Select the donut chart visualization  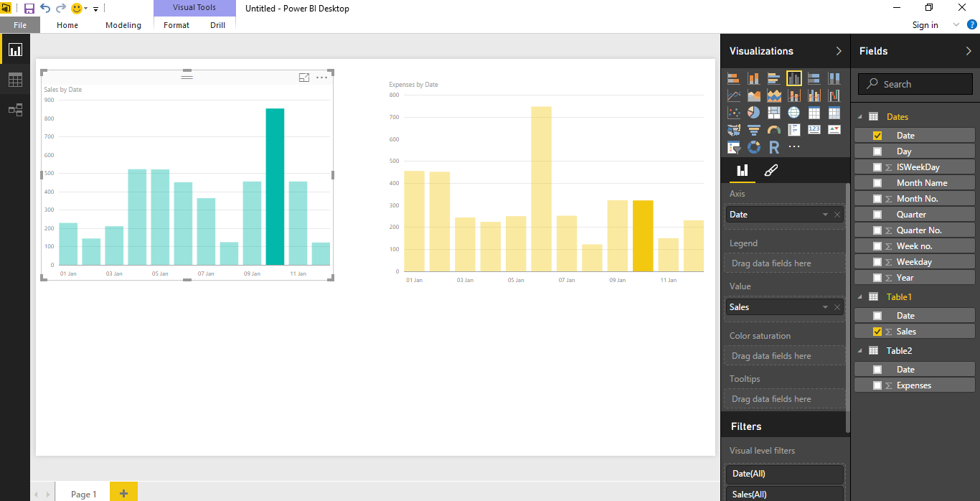coord(753,147)
